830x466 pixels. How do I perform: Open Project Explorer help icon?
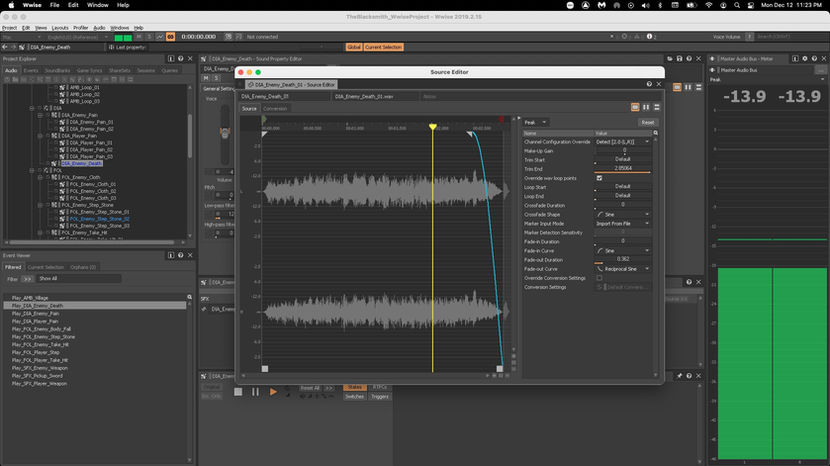[x=181, y=59]
